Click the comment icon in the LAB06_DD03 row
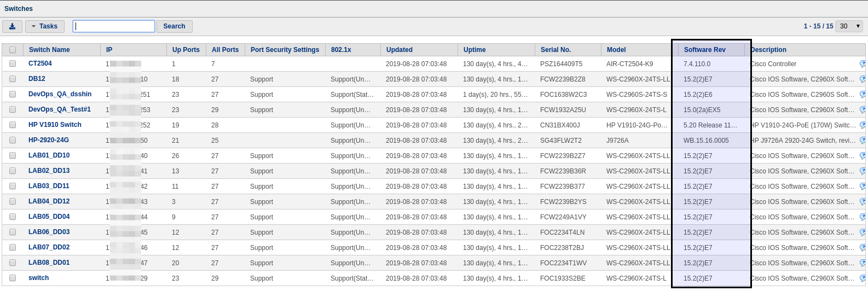 pos(863,232)
